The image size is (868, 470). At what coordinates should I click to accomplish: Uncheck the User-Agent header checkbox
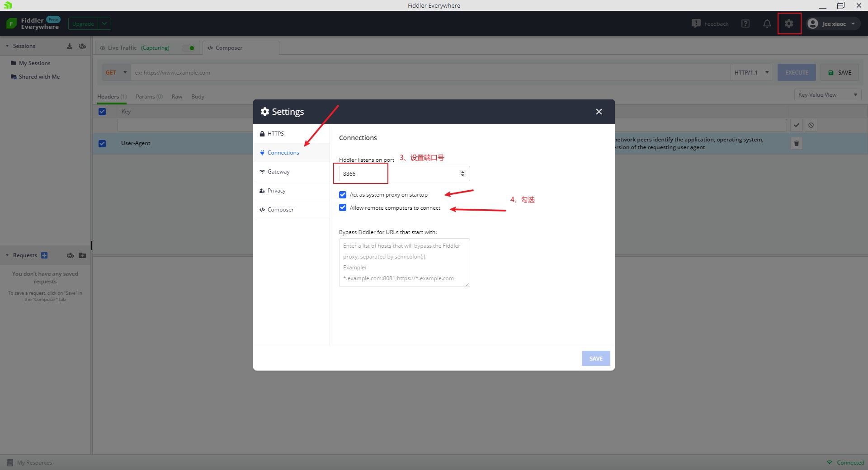pos(102,143)
